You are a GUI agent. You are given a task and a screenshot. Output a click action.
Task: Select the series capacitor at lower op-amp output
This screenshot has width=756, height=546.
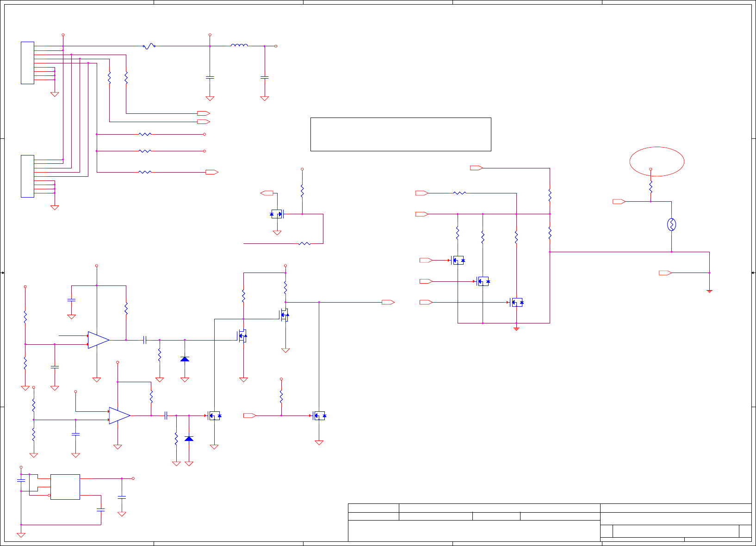click(x=166, y=416)
